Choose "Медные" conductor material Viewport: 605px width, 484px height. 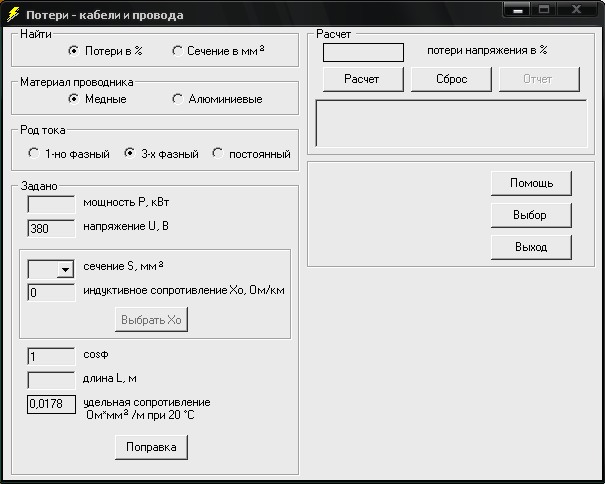click(x=74, y=99)
